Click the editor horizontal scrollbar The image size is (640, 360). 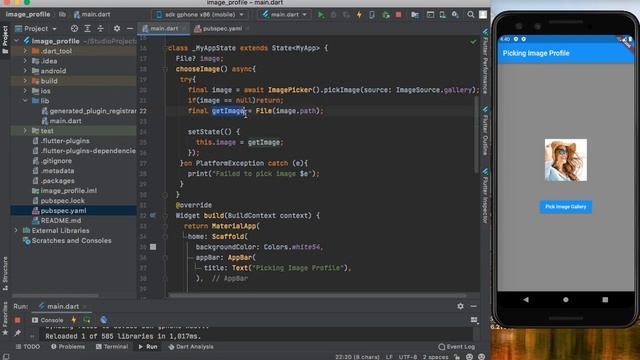tap(317, 295)
